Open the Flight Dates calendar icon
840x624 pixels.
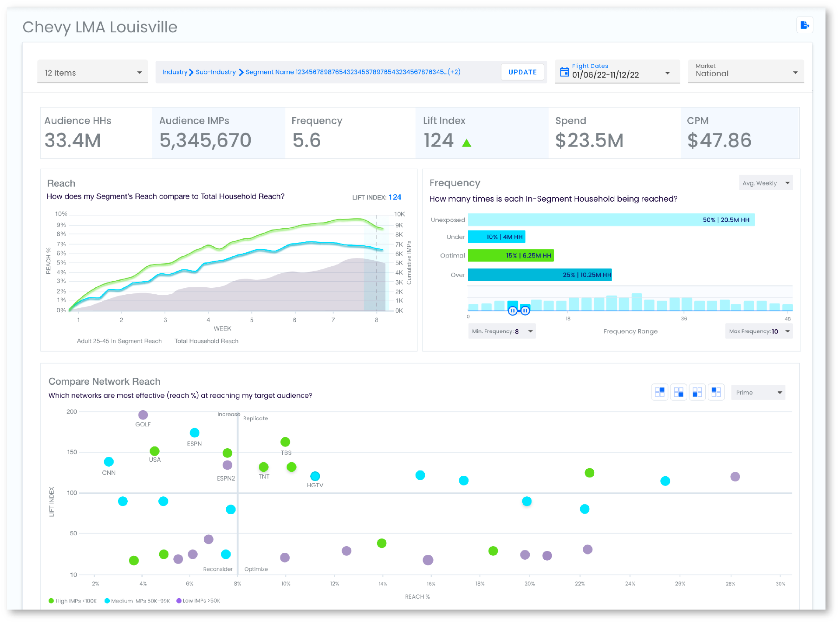(x=564, y=72)
